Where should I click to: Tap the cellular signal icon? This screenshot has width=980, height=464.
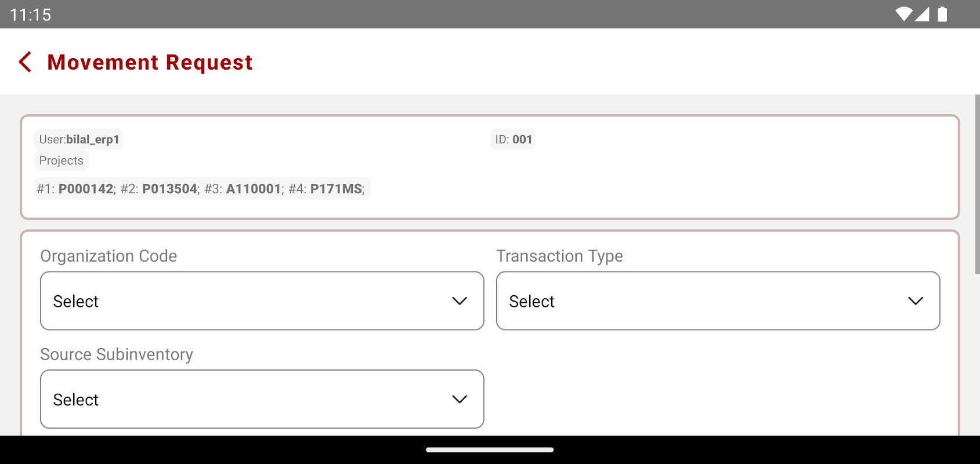[x=922, y=14]
